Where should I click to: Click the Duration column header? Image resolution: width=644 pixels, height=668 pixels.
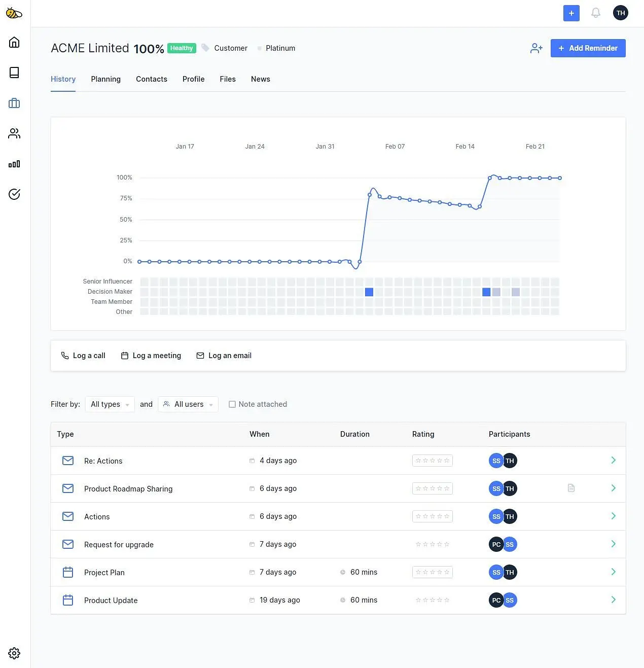(x=355, y=434)
